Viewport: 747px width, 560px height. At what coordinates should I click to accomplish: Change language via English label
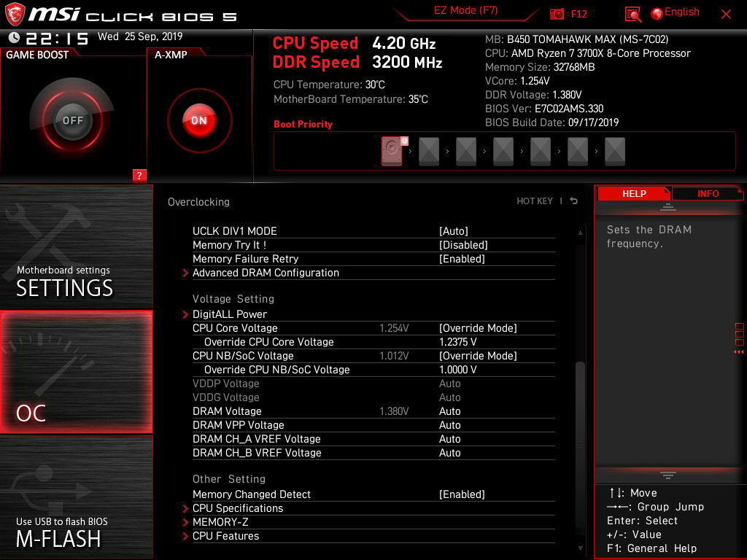(x=682, y=12)
